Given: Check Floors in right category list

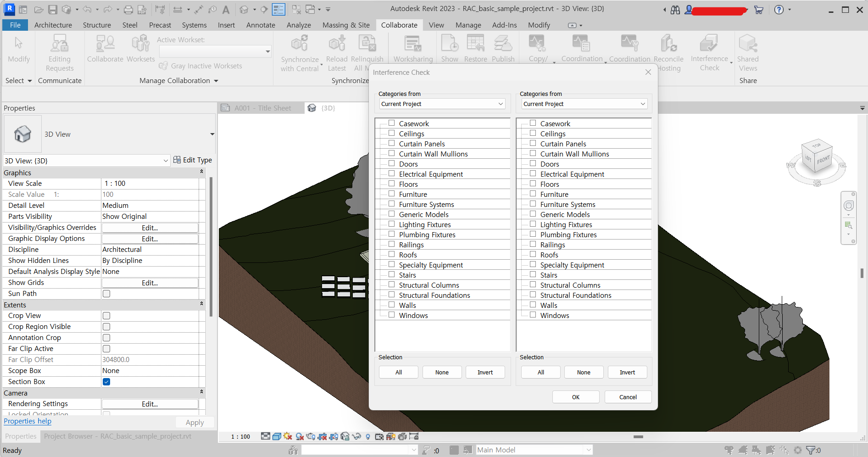Looking at the screenshot, I should pos(533,184).
